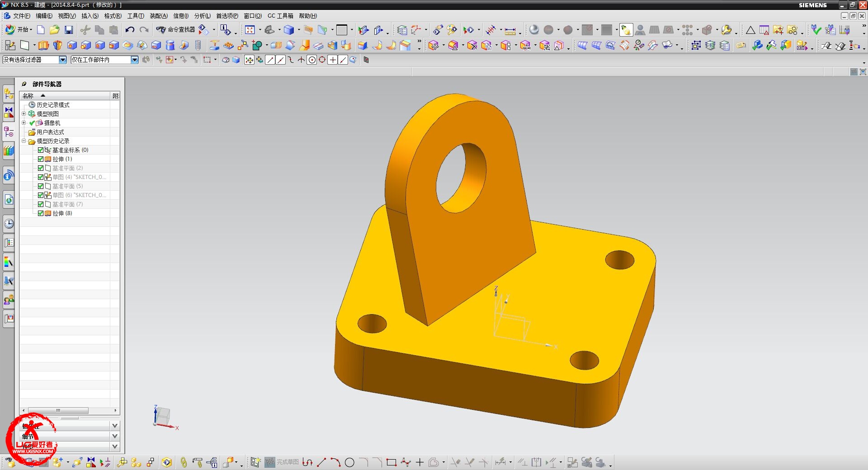Open the 分析(L) menu

(x=202, y=16)
